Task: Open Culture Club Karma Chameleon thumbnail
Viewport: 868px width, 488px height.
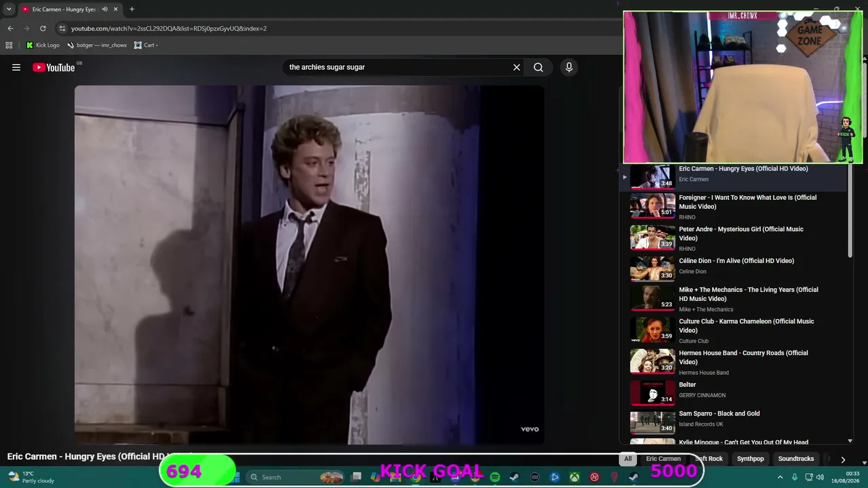Action: 652,330
